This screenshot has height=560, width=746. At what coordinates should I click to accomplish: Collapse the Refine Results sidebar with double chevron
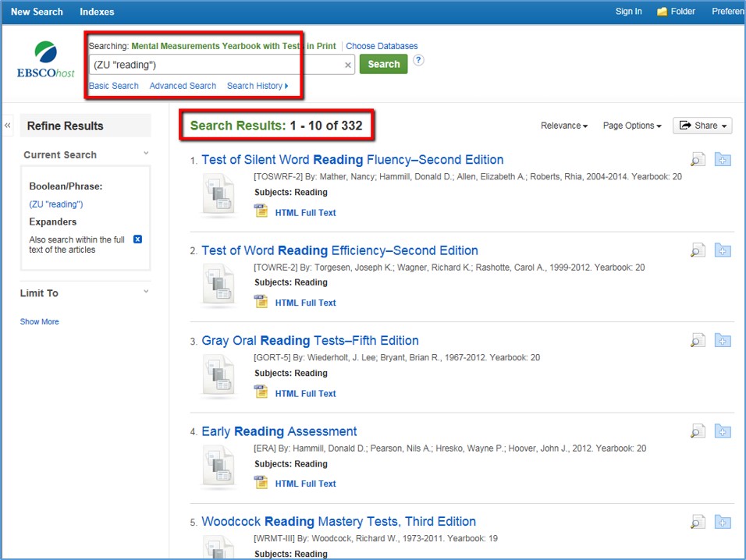(x=8, y=126)
